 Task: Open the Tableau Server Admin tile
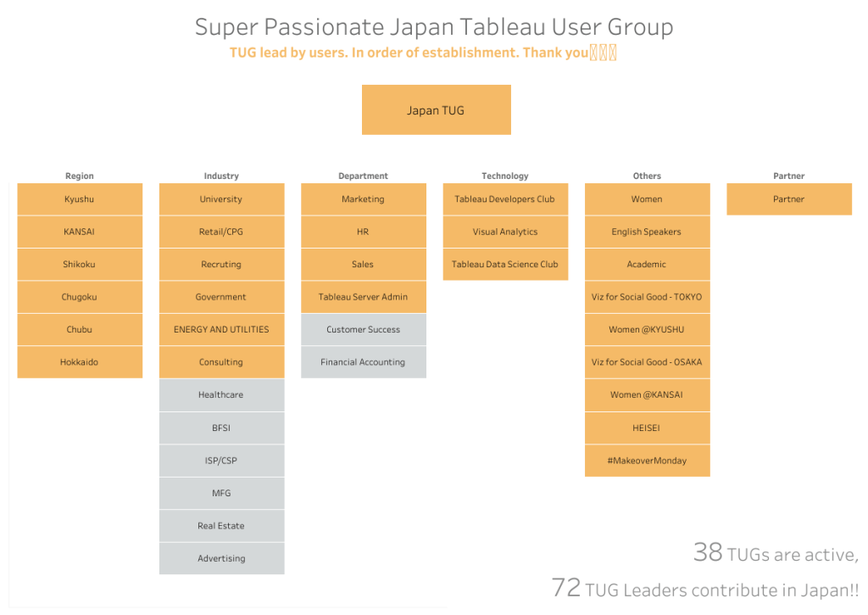(x=363, y=297)
